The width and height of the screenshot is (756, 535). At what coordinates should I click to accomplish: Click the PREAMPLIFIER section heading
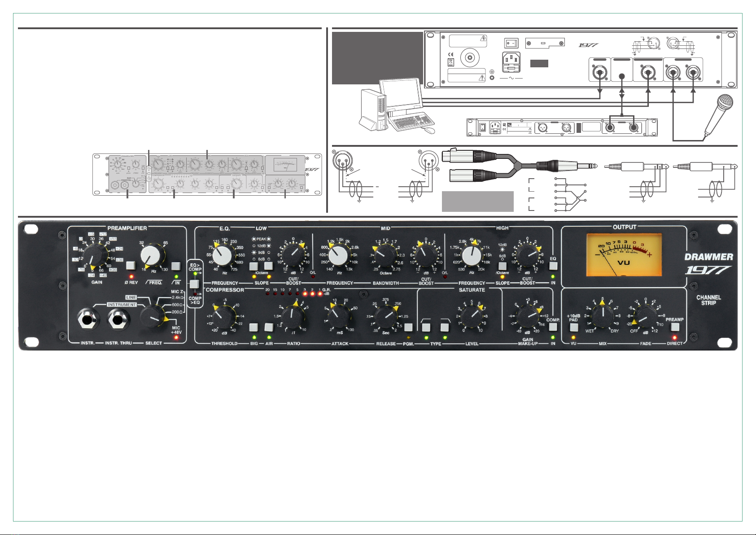coord(127,228)
